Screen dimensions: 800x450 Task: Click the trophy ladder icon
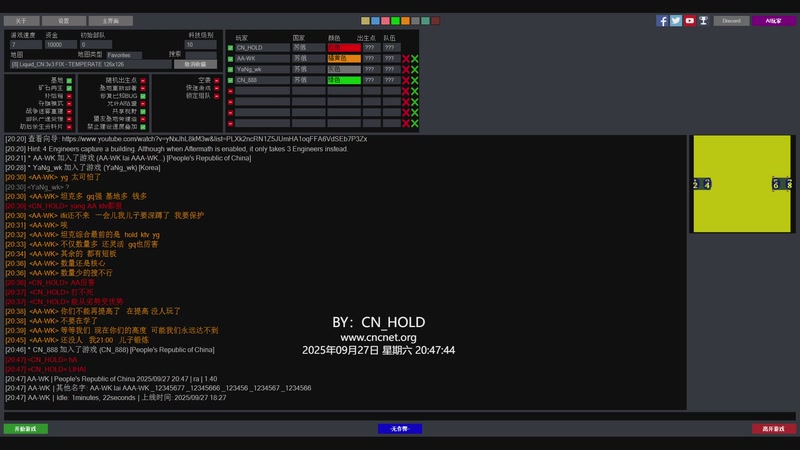pyautogui.click(x=703, y=21)
